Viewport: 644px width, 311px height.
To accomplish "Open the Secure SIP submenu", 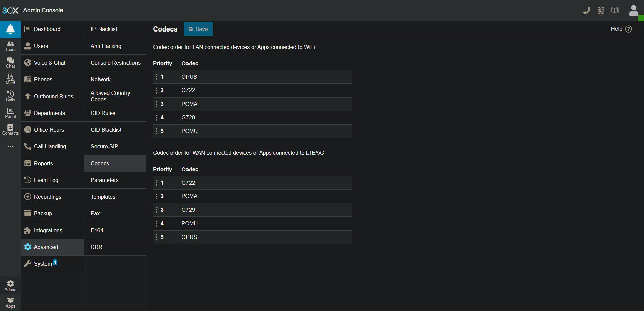I will [104, 146].
